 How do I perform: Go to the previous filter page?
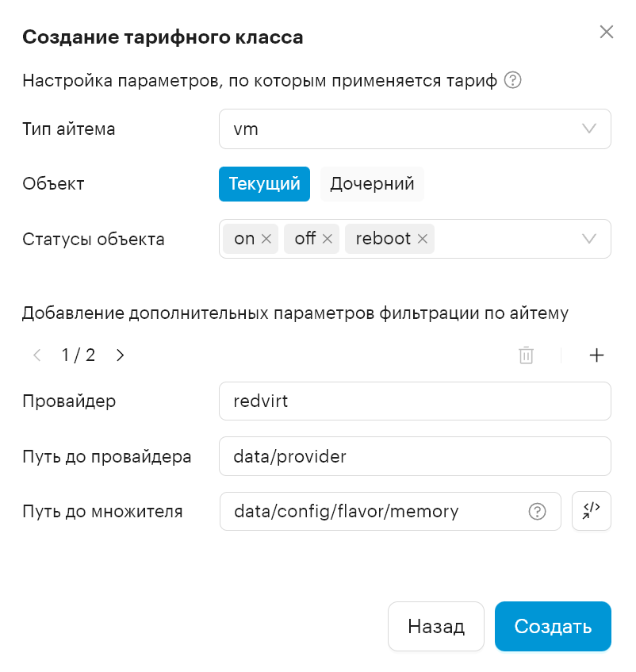point(37,355)
